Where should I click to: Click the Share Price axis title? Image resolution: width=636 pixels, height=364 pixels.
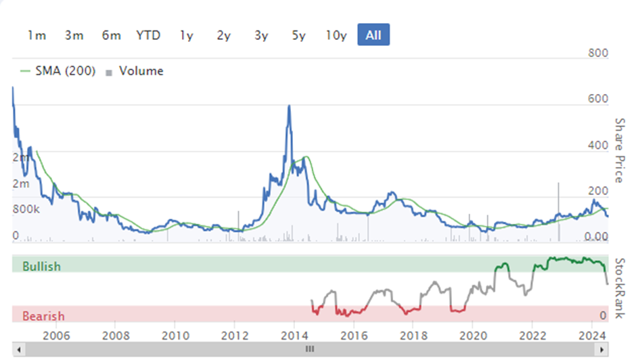(619, 150)
